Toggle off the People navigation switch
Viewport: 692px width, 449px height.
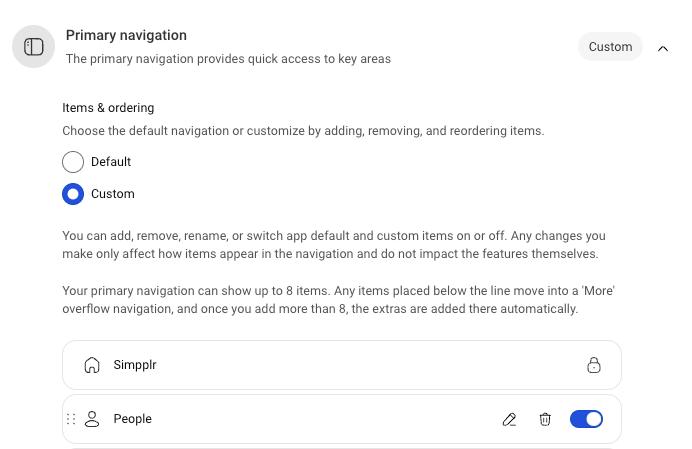pos(586,419)
